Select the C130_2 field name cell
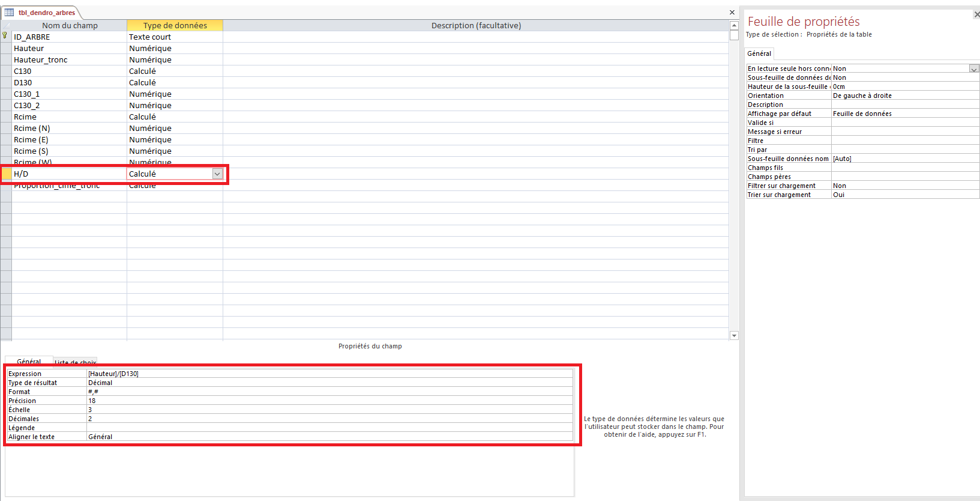The image size is (980, 501). coord(69,105)
